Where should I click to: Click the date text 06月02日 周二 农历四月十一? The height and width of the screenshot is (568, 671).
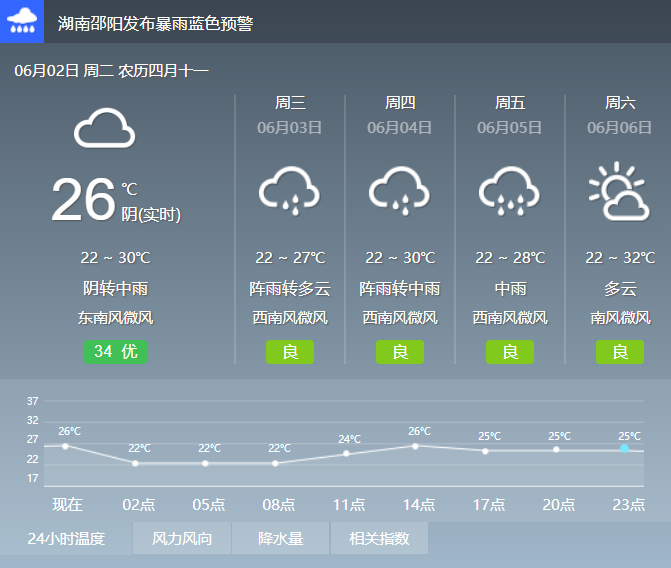pos(111,71)
